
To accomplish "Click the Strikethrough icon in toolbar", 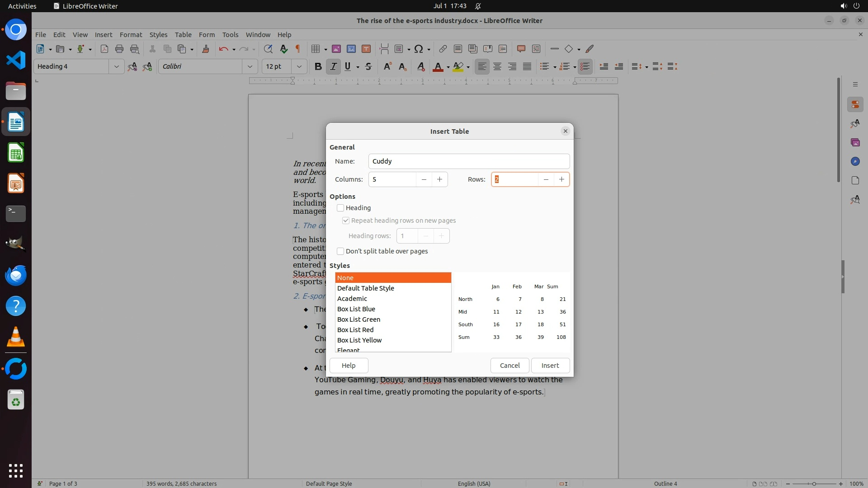I will point(368,66).
